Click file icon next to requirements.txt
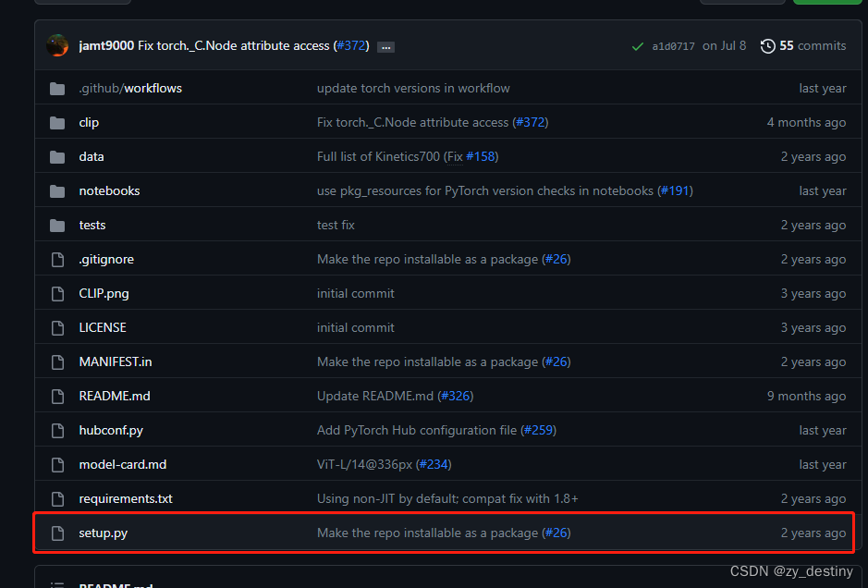Viewport: 868px width, 588px height. 57,499
